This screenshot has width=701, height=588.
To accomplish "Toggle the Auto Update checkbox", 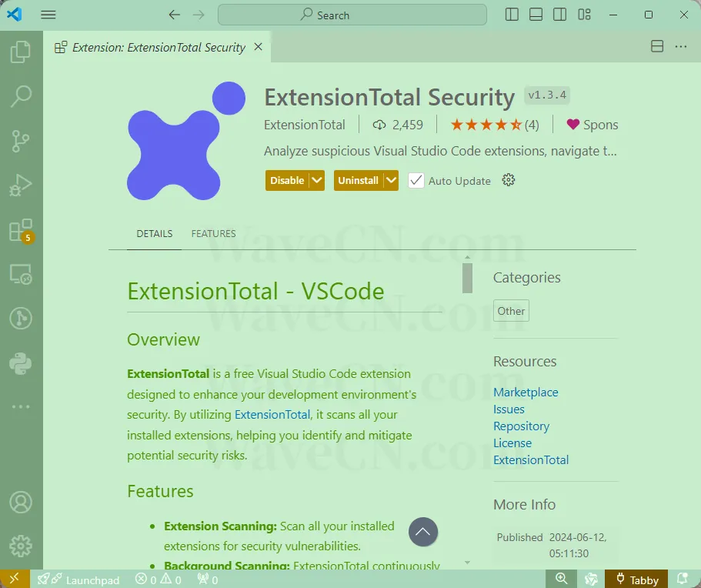I will pos(416,180).
